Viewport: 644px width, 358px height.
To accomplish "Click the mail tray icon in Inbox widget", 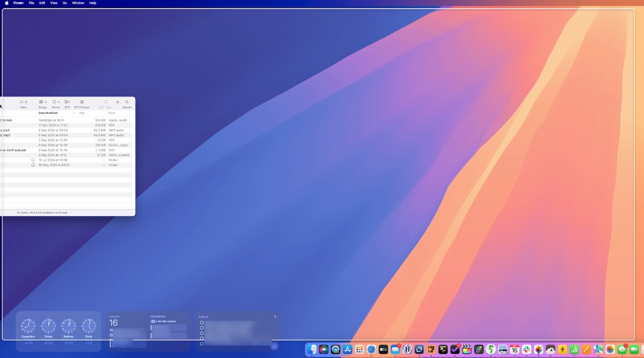I will click(x=274, y=346).
